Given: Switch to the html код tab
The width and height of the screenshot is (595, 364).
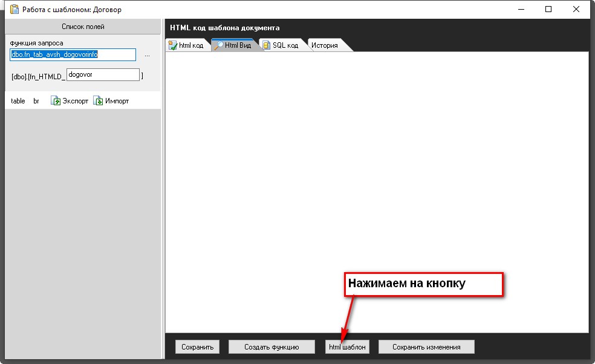Looking at the screenshot, I should coord(187,45).
